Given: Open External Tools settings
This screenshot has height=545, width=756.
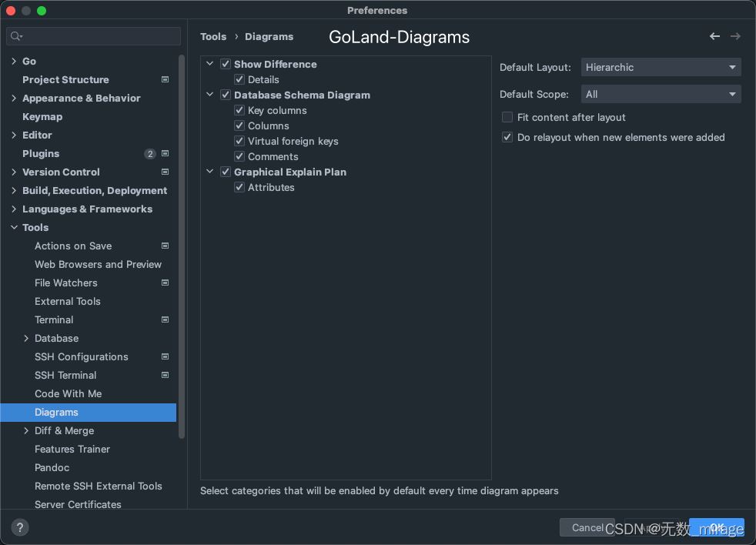Looking at the screenshot, I should click(x=68, y=302).
